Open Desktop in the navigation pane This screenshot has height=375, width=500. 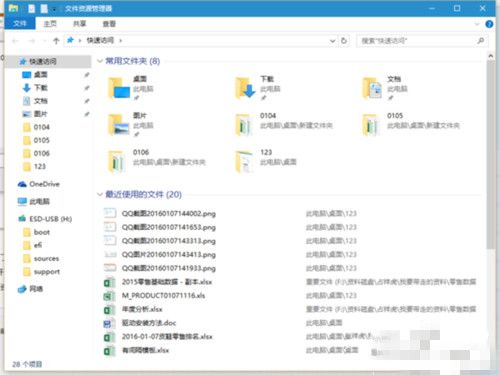pyautogui.click(x=40, y=75)
